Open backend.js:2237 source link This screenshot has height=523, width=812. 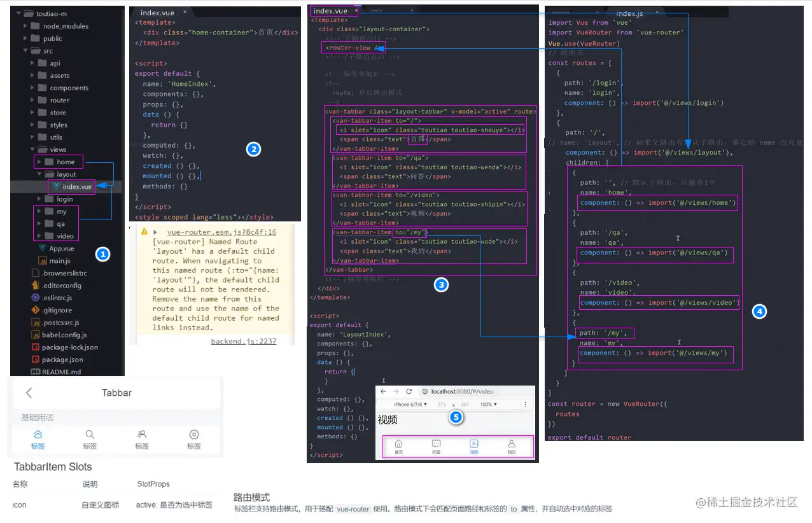click(244, 342)
